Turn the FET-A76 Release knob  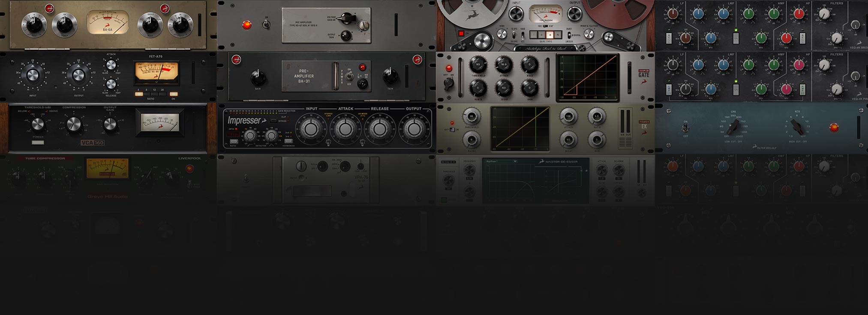[x=111, y=83]
